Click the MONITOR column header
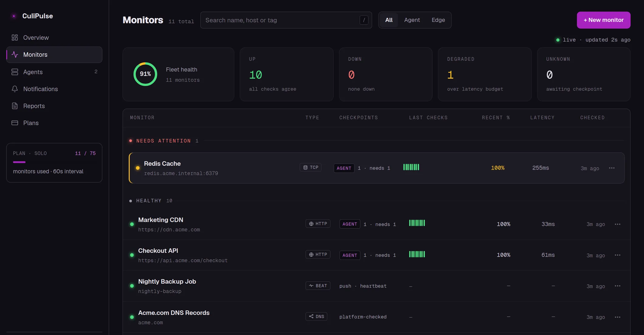This screenshot has width=644, height=335. pos(142,118)
